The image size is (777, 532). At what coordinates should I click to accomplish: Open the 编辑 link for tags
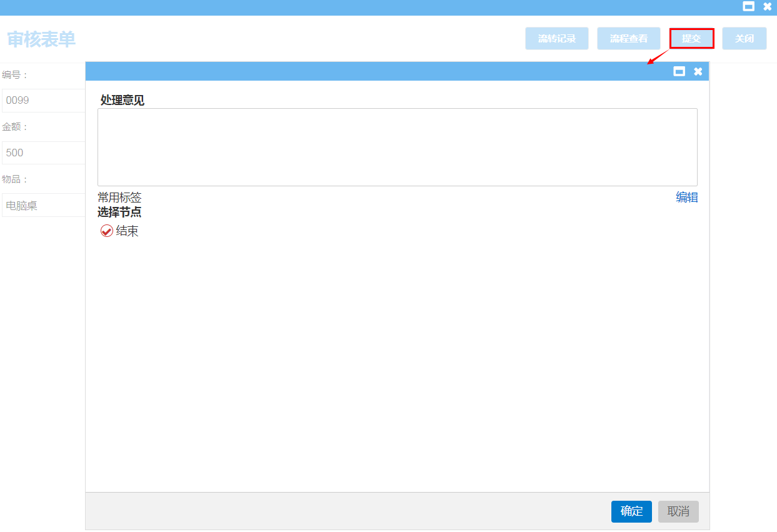coord(686,198)
